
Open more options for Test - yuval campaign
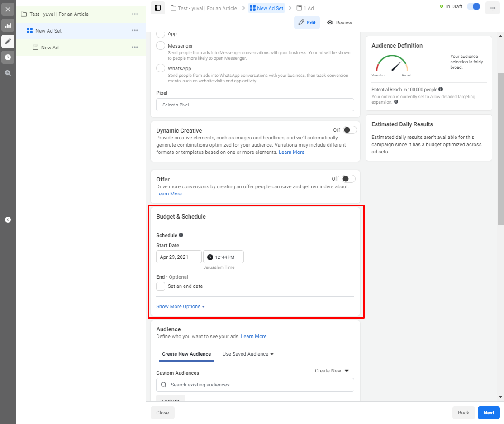135,14
